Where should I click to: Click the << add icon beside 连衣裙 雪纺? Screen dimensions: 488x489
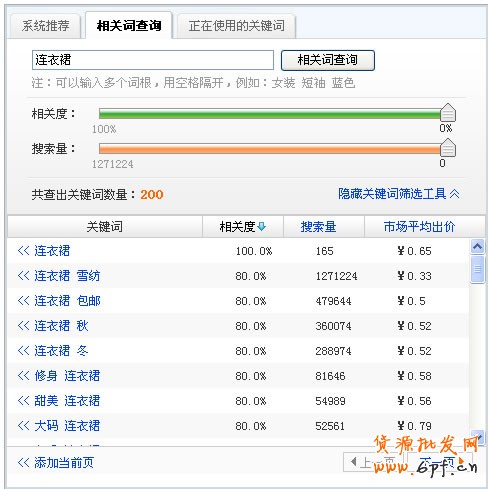(x=23, y=276)
